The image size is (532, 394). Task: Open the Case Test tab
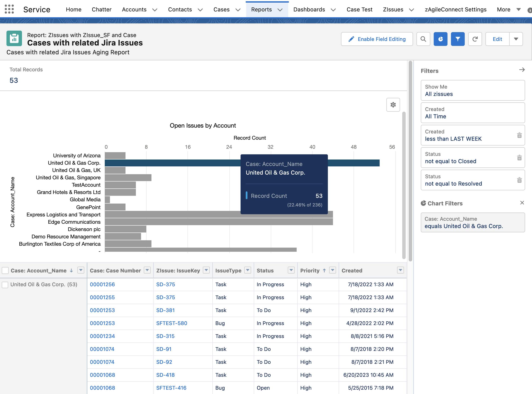(359, 9)
